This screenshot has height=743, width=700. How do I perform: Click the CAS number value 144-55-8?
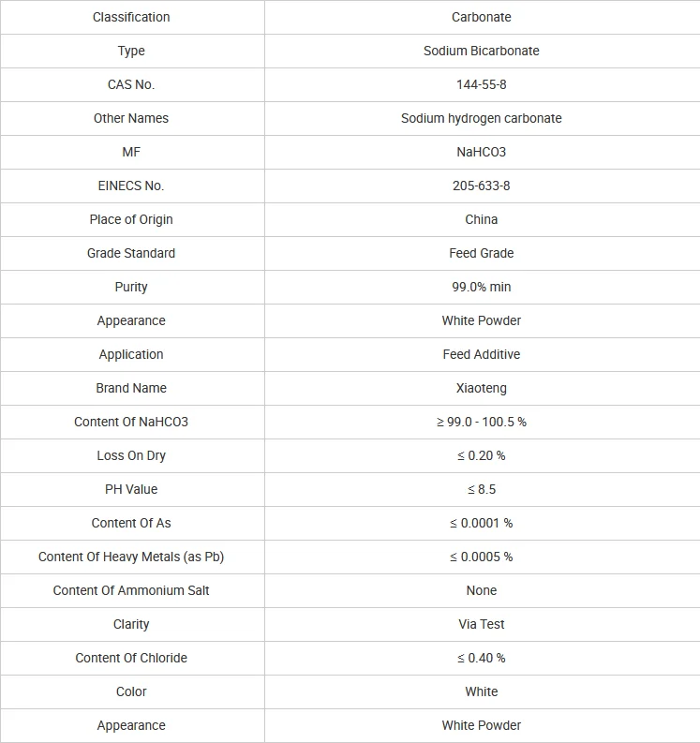coord(481,84)
